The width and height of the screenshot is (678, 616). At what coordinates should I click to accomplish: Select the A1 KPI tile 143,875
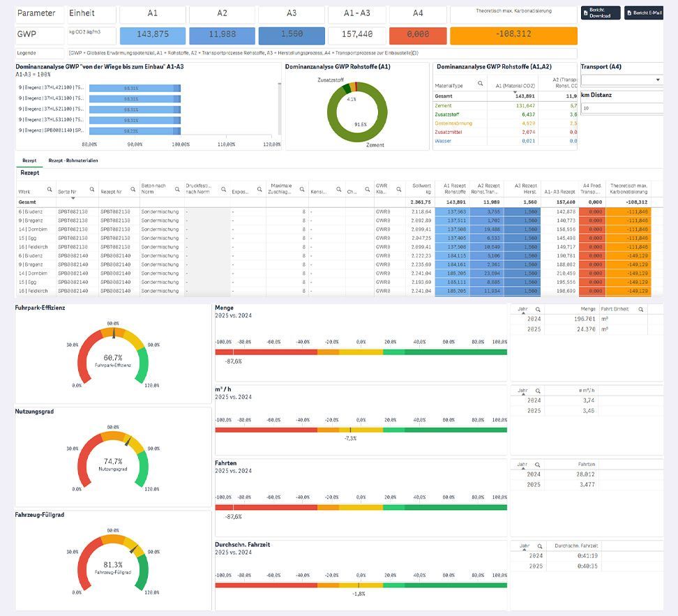[153, 34]
